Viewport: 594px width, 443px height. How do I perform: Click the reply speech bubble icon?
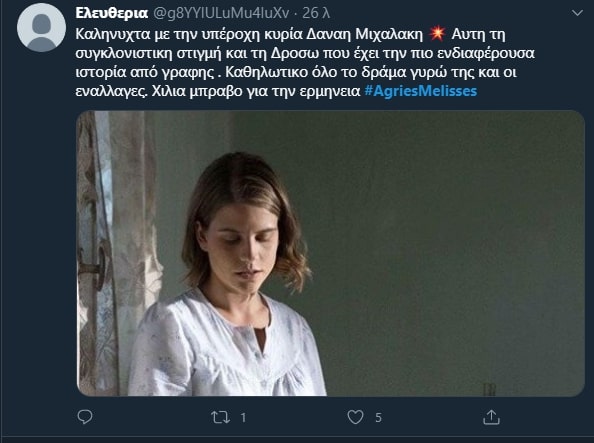click(85, 417)
